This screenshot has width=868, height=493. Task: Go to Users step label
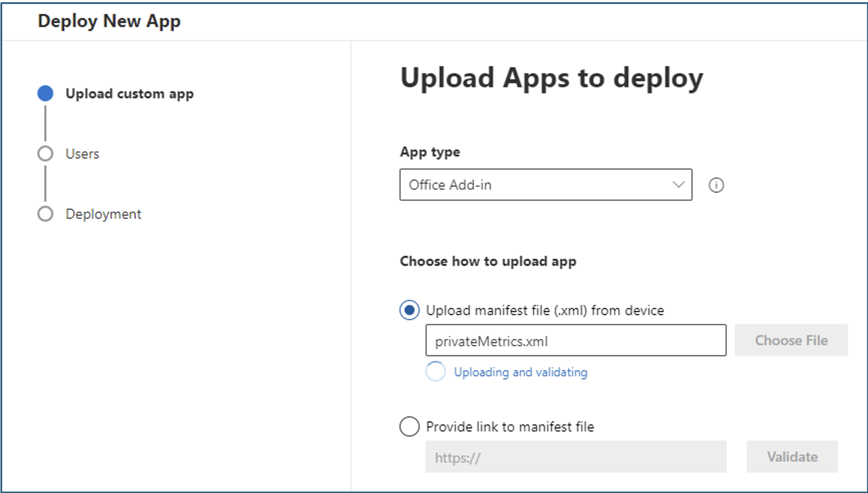[82, 154]
